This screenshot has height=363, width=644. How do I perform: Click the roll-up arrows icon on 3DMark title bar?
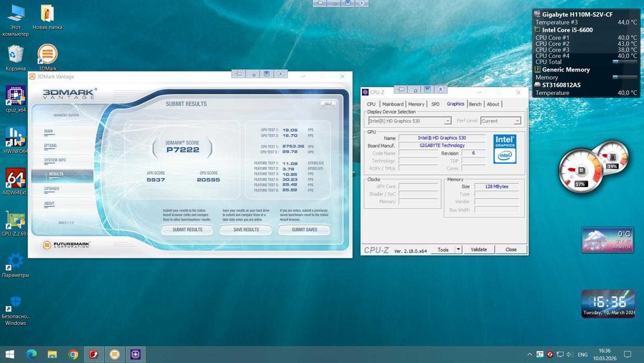[281, 74]
